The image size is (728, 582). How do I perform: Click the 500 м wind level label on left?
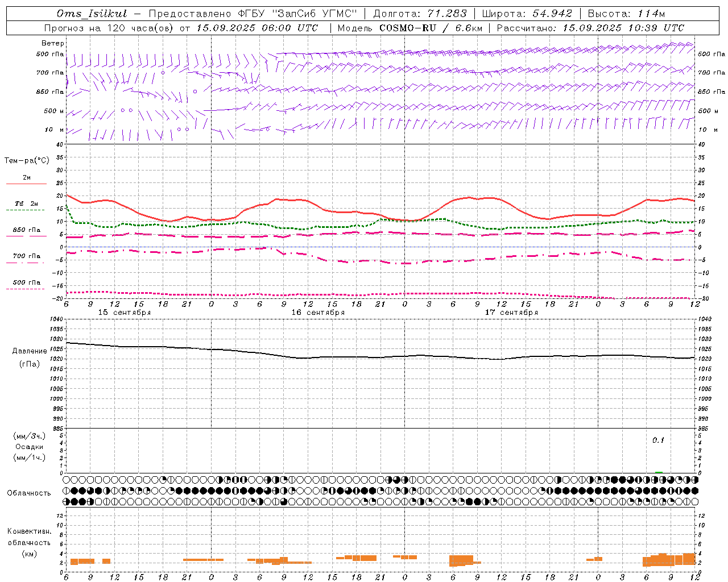[54, 111]
